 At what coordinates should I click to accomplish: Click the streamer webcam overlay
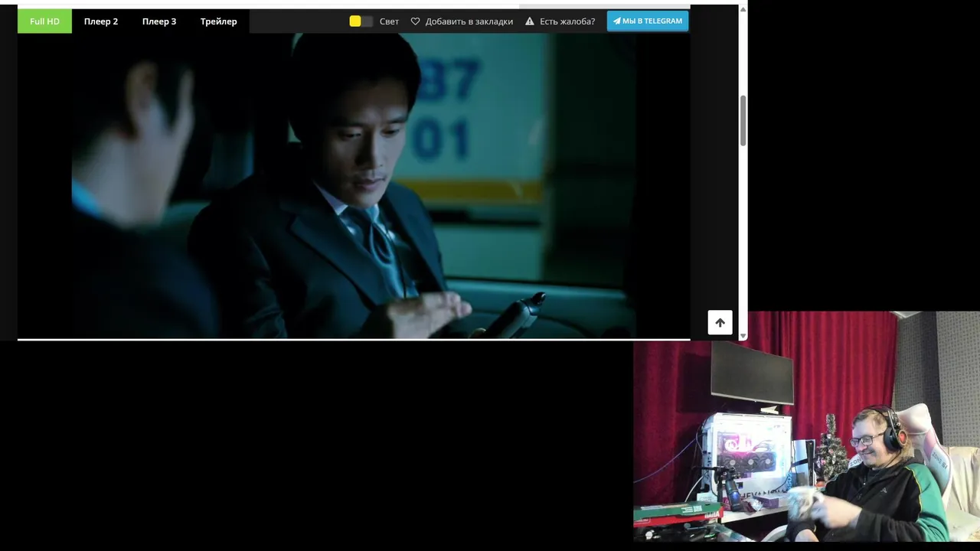(x=806, y=427)
